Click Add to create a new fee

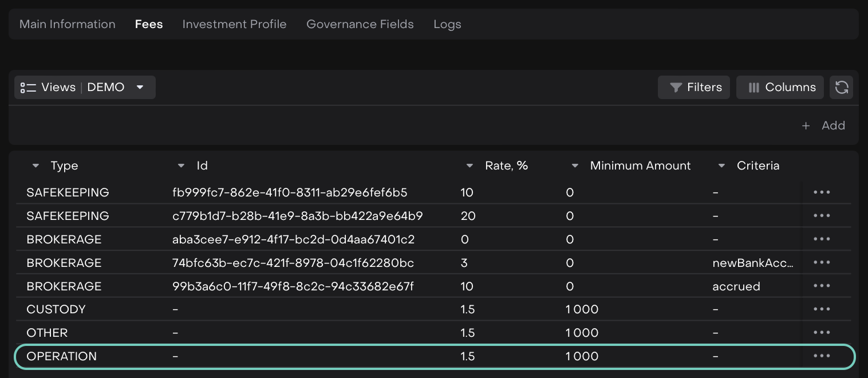click(x=824, y=125)
